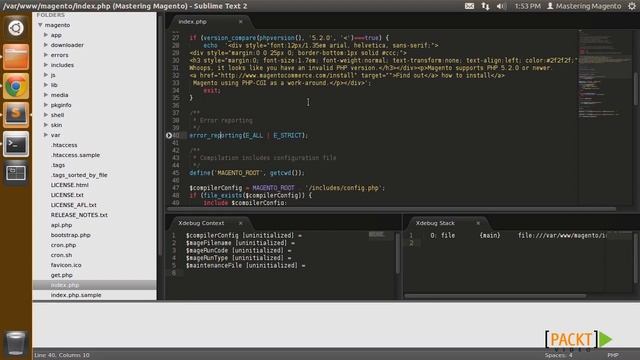
Task: Launch Google Chrome from the dock
Action: 16,86
